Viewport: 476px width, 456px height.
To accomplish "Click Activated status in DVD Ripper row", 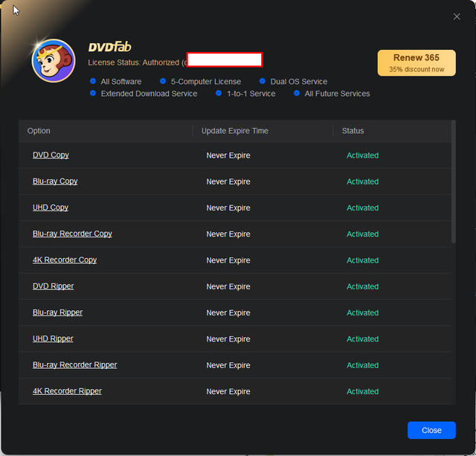I will (362, 286).
